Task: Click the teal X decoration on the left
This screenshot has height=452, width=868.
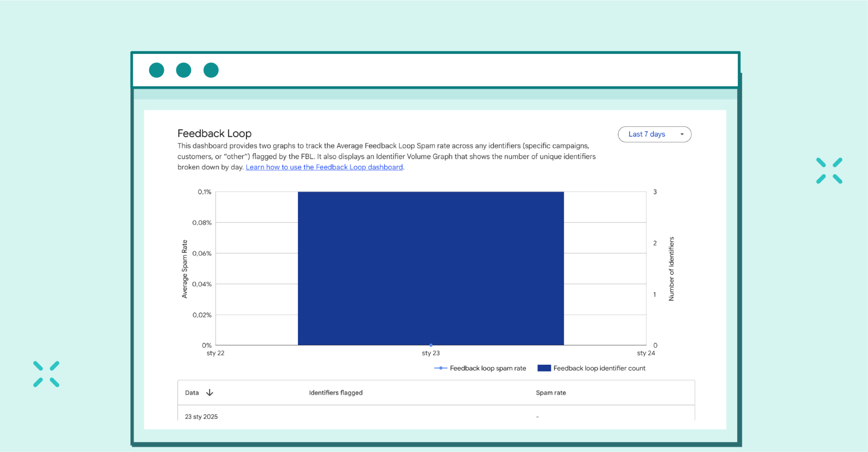Action: point(46,373)
